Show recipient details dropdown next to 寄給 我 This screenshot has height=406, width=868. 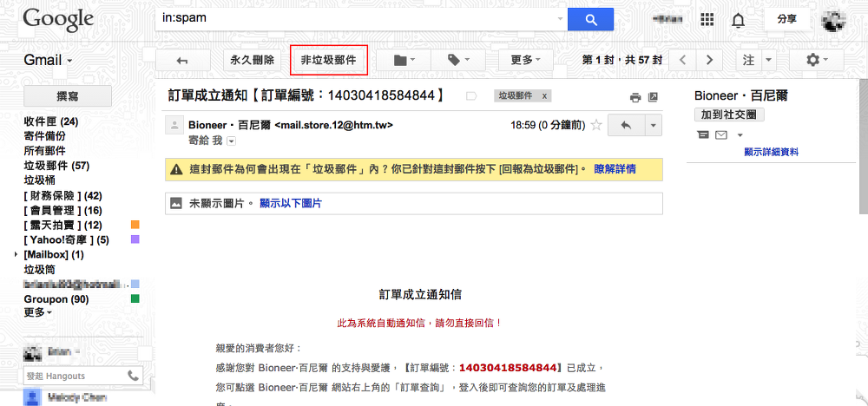pos(232,141)
